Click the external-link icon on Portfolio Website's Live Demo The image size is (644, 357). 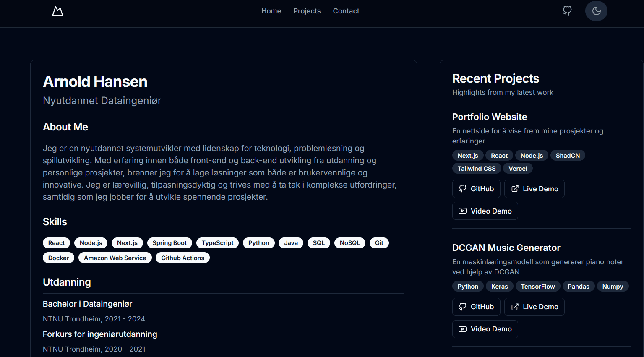pyautogui.click(x=515, y=189)
